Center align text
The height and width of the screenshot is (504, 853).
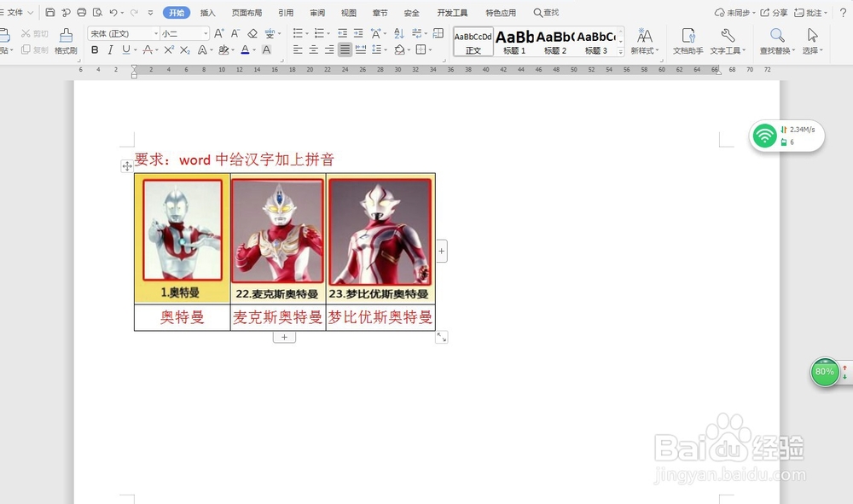click(x=313, y=50)
